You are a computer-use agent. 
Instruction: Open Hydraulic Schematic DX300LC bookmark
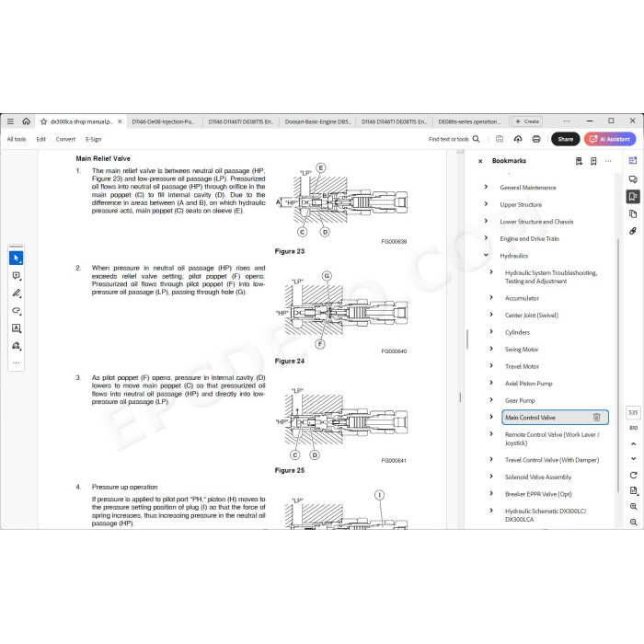pos(546,515)
